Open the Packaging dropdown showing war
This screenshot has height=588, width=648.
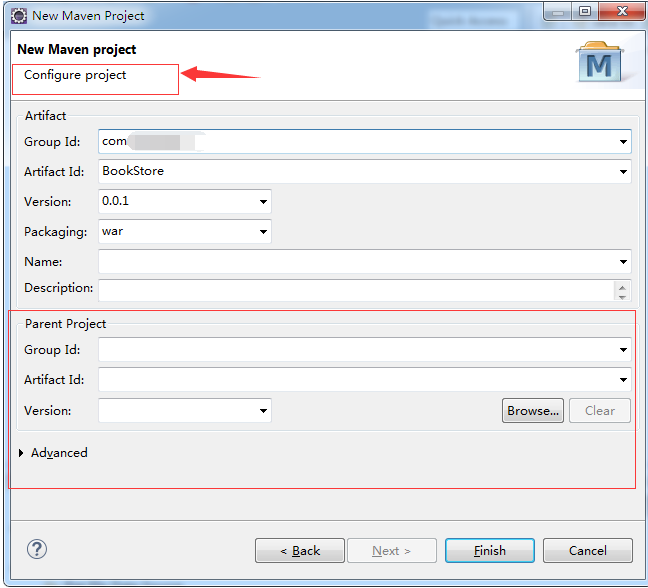tap(263, 232)
